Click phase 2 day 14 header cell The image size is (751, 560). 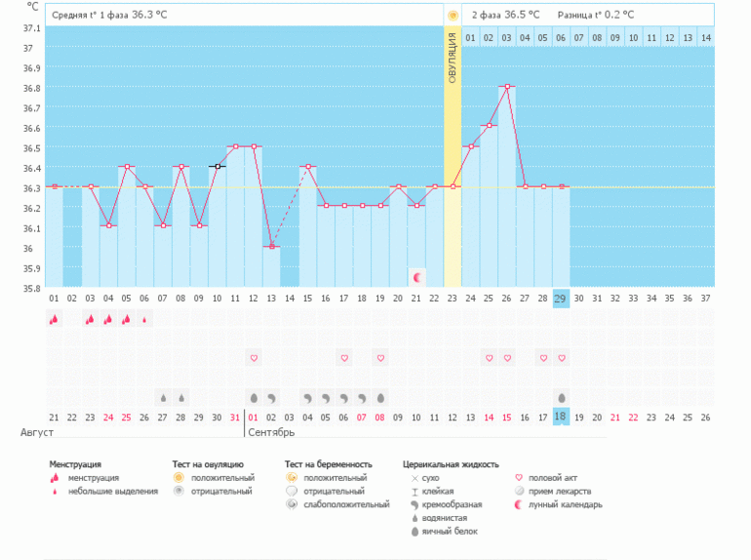click(706, 37)
